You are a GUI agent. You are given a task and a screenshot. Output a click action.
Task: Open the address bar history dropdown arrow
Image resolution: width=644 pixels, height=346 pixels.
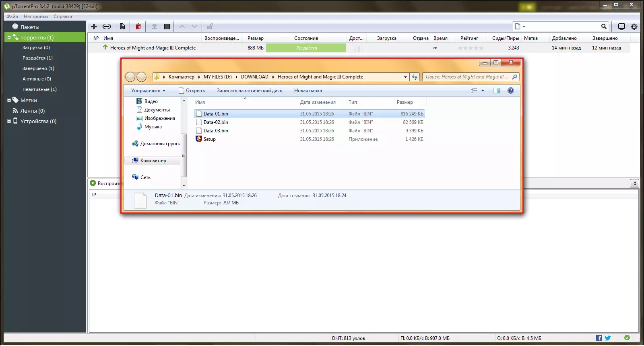[x=405, y=77]
